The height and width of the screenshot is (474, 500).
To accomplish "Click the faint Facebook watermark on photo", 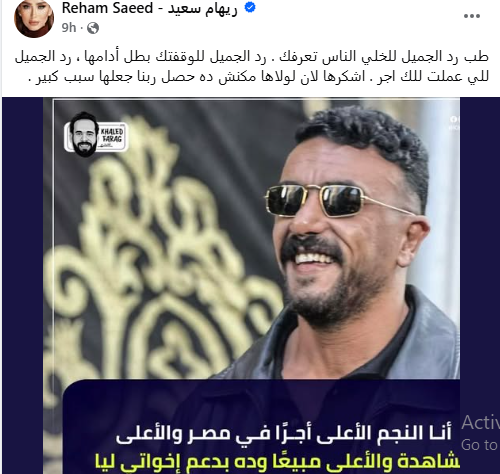I will [x=454, y=123].
